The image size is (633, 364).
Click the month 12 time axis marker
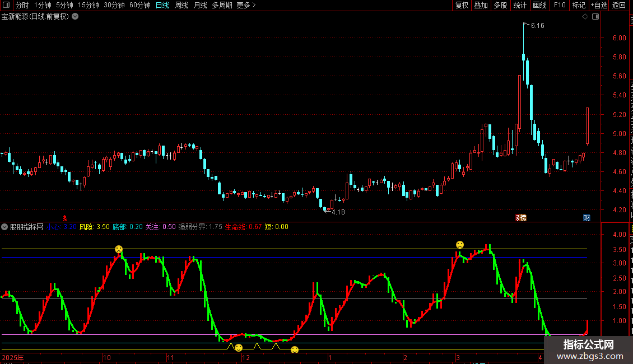tap(245, 358)
